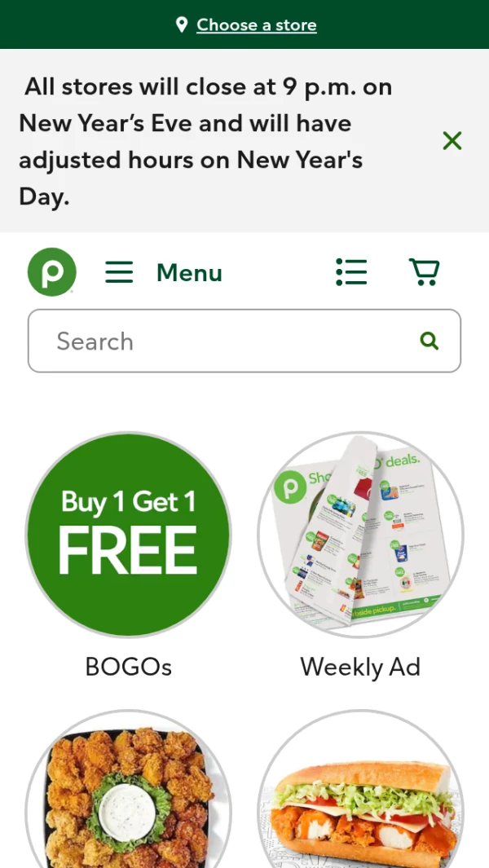Click the location pin icon

pyautogui.click(x=182, y=25)
